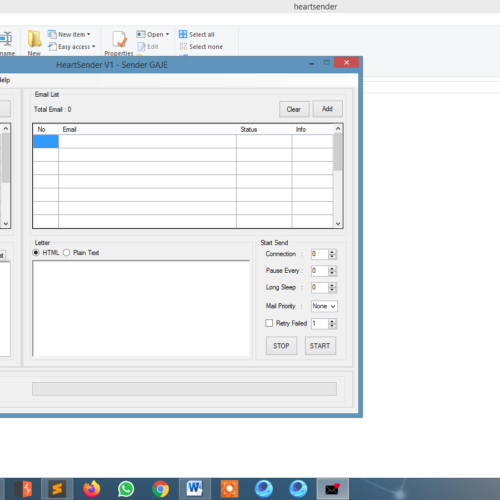Image resolution: width=500 pixels, height=500 pixels.
Task: Click the Long Sleep value field
Action: tap(320, 287)
